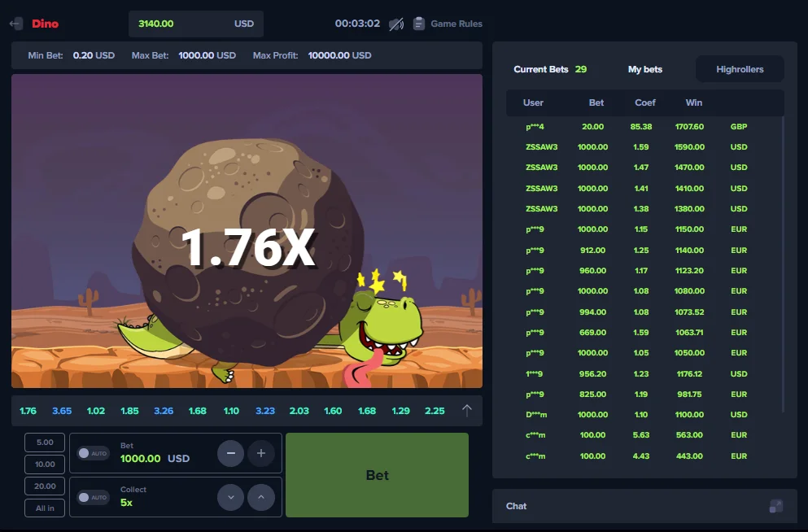
Task: Toggle AUTO switch for Collect
Action: 93,498
